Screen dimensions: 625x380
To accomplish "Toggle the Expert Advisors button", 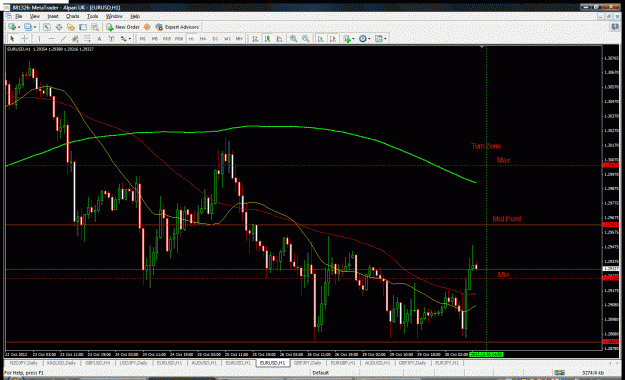I will [x=177, y=27].
